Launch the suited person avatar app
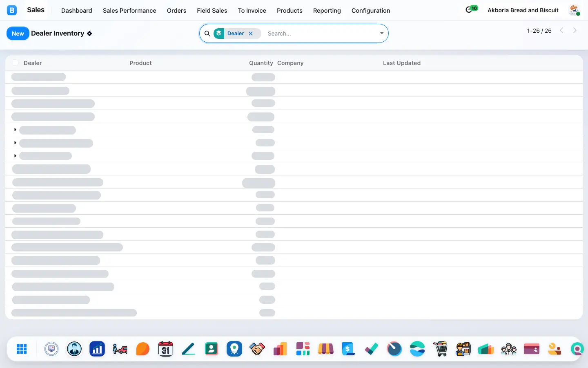The image size is (588, 368). pos(74,349)
